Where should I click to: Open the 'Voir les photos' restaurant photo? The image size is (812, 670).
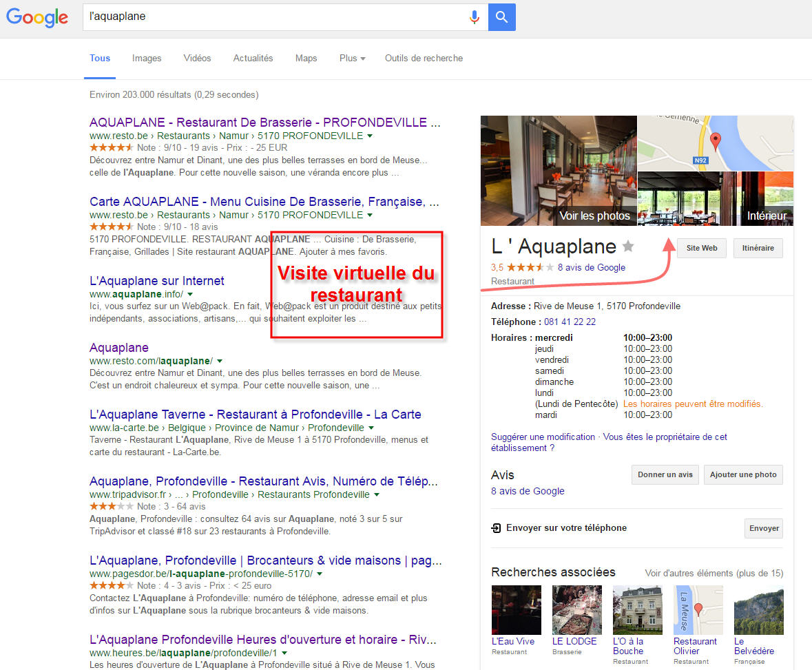pos(559,170)
